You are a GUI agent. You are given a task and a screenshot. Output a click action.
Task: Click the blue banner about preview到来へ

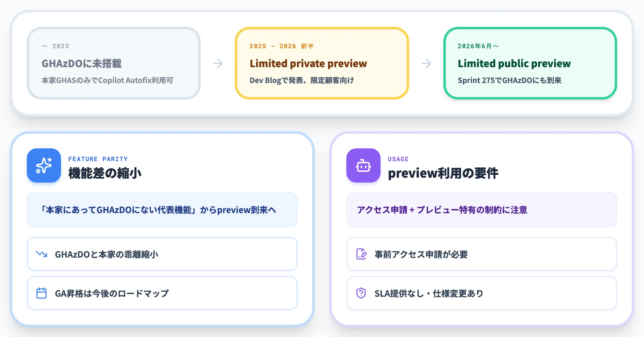(162, 210)
